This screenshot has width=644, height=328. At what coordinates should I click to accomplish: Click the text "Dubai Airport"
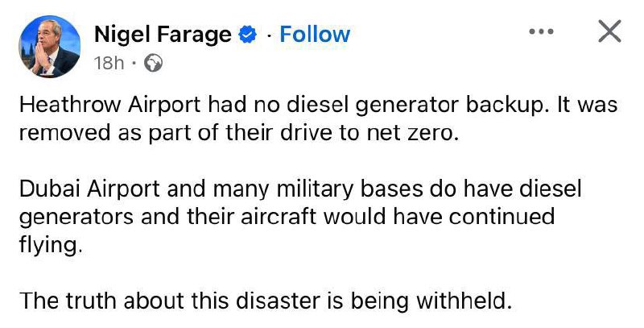73,190
